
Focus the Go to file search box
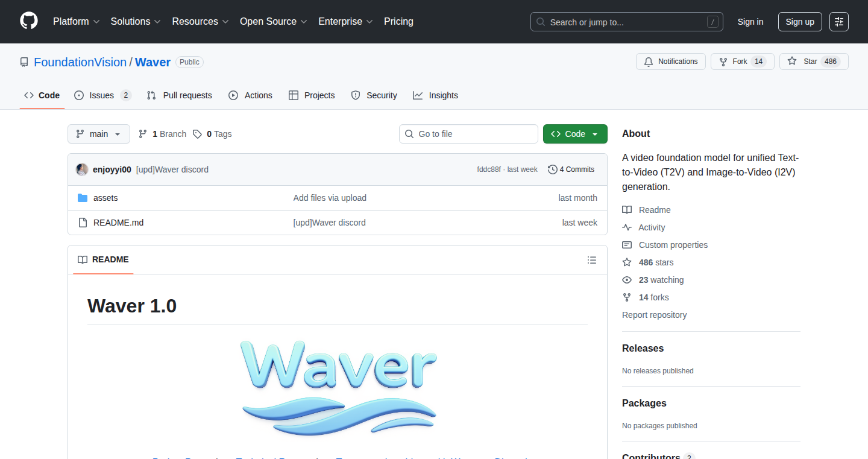(468, 134)
